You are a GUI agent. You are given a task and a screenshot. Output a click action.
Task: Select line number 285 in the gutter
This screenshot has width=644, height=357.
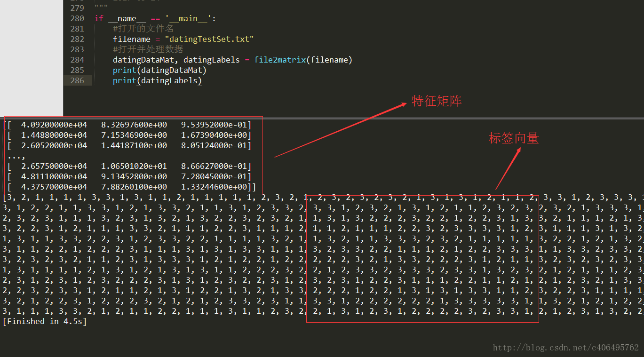point(77,70)
